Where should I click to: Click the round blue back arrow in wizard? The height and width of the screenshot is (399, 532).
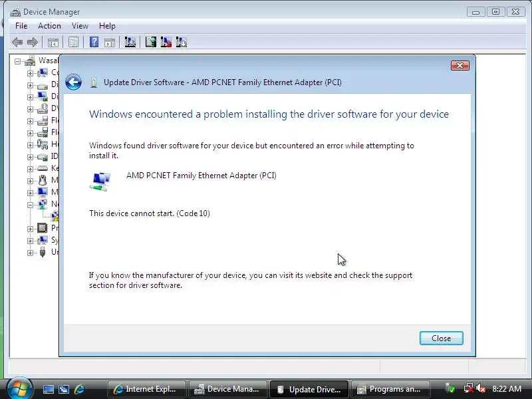click(x=73, y=82)
